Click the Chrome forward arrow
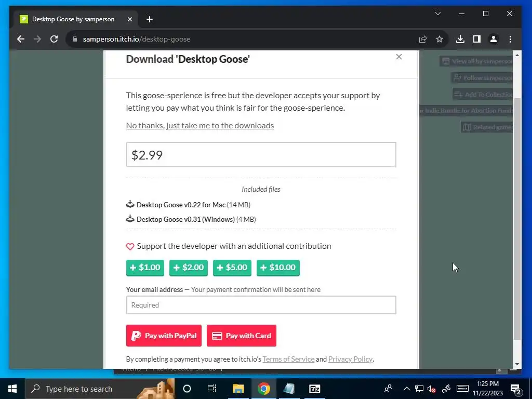The width and height of the screenshot is (532, 399). click(37, 39)
